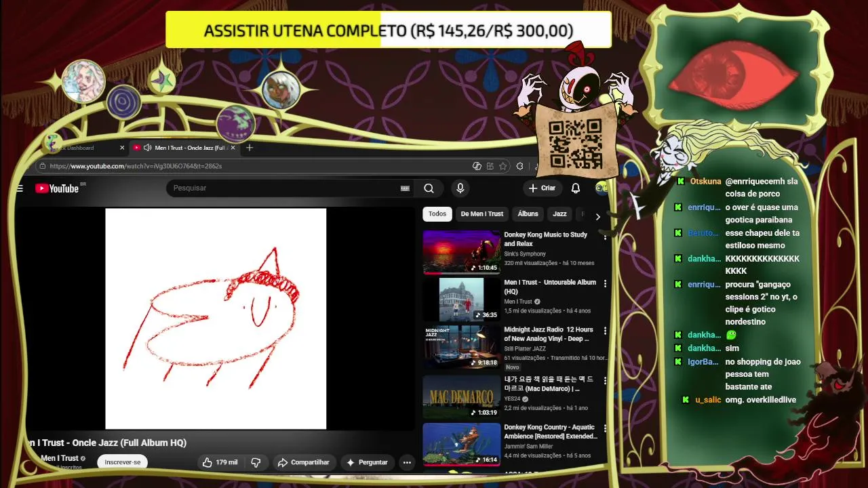Click the Midnight Jazz Radio 12 Hours title

click(549, 334)
